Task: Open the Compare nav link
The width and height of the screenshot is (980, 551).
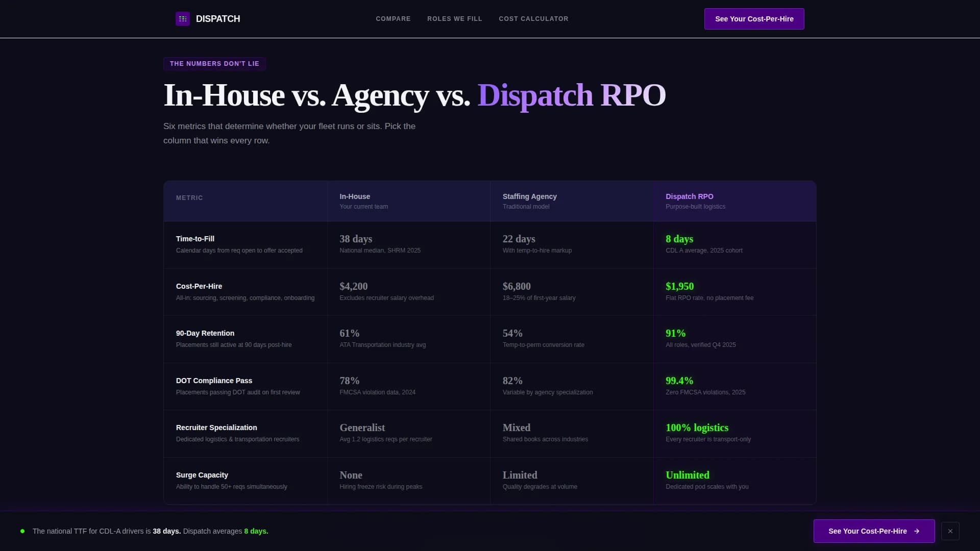Action: [393, 19]
